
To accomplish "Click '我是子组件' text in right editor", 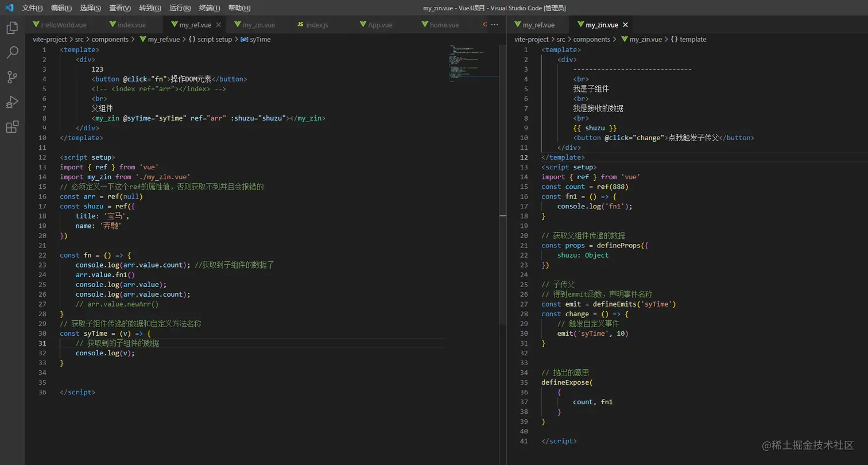I will [x=591, y=89].
